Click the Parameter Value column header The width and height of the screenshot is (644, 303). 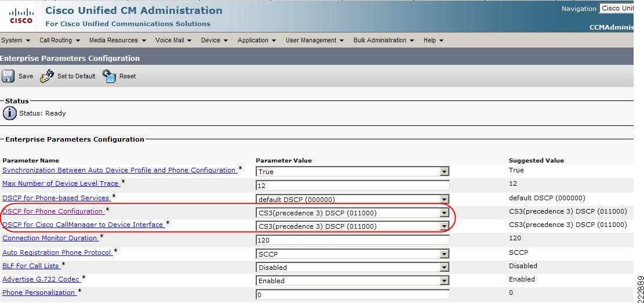pyautogui.click(x=284, y=161)
